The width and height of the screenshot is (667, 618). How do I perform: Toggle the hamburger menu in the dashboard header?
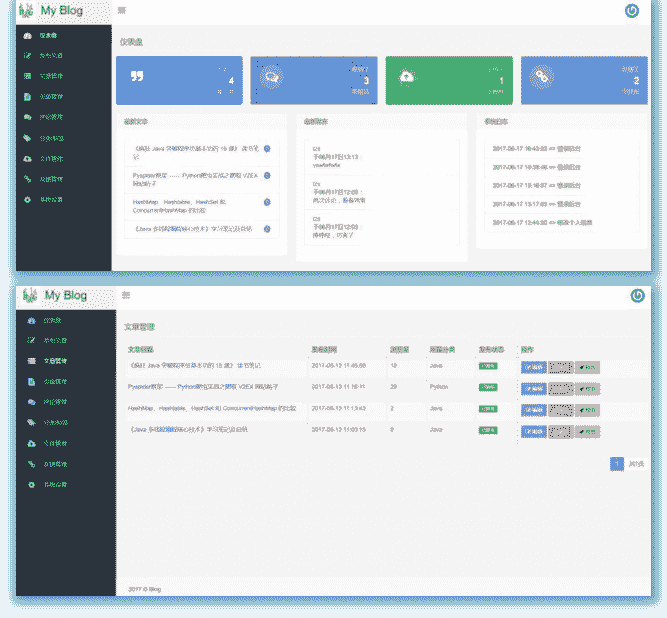122,11
